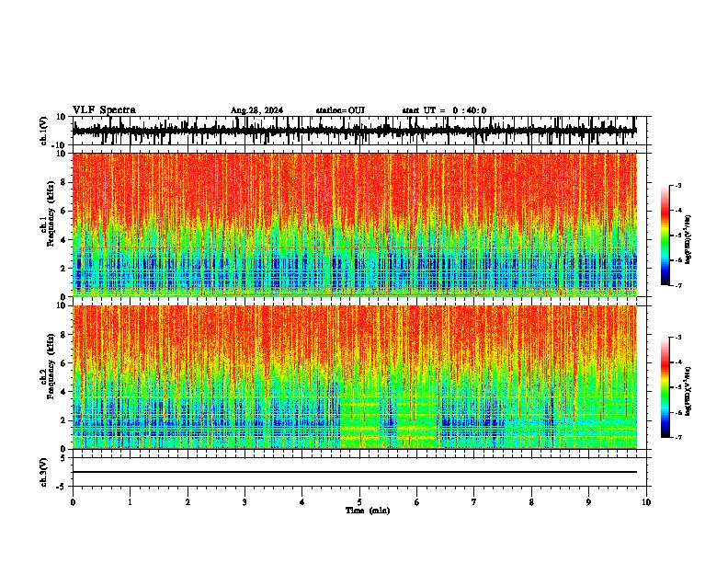This screenshot has width=728, height=563.
Task: Click the ch.2 color bar log(PSD) label
Action: 688,392
